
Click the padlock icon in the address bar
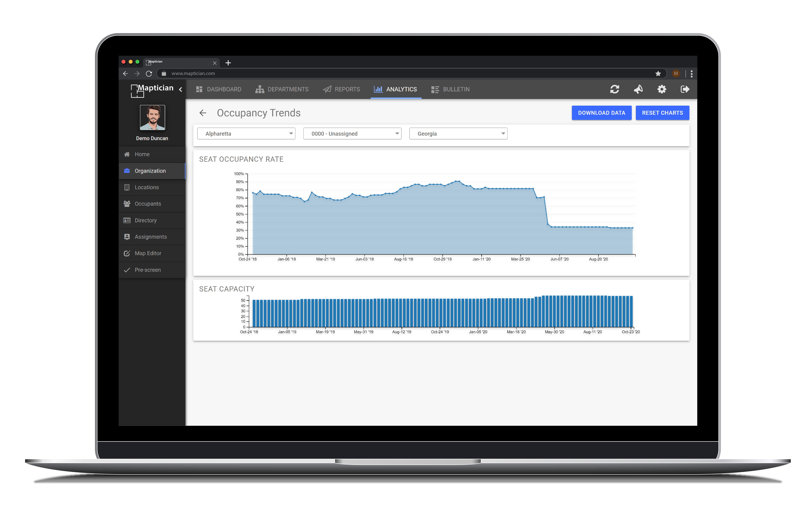click(164, 74)
